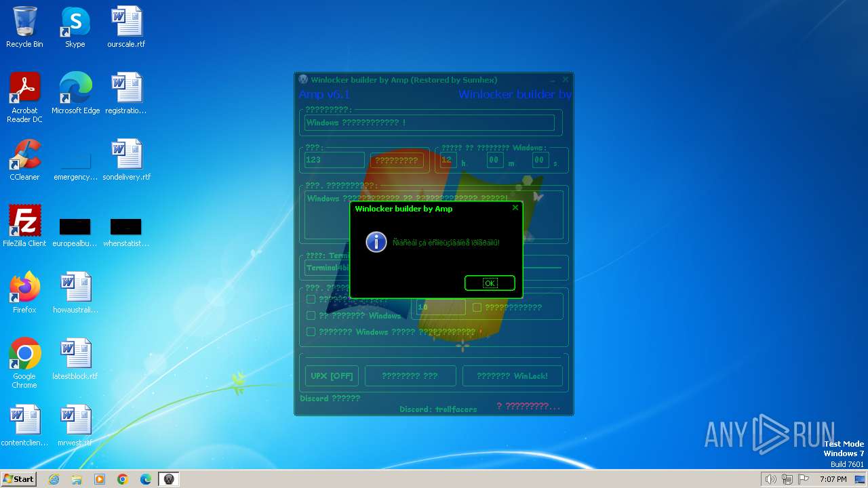Screen dimensions: 868x488
Task: Select the registratio... document icon
Action: (x=126, y=94)
